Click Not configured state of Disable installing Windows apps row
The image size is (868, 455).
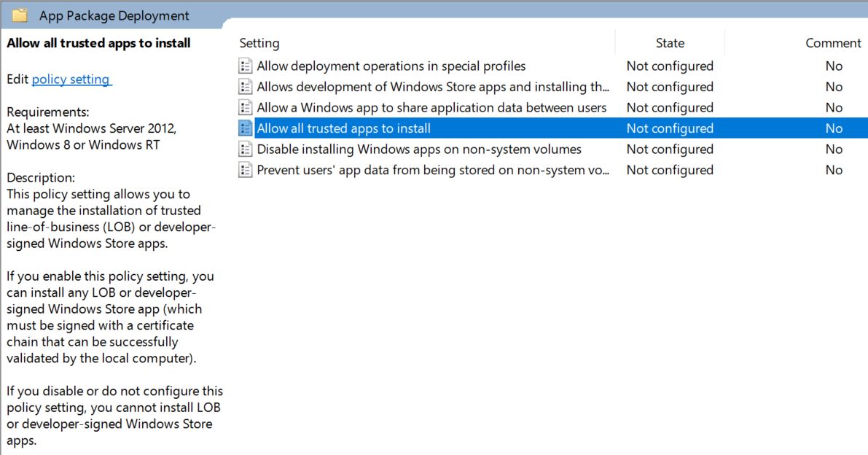[670, 149]
